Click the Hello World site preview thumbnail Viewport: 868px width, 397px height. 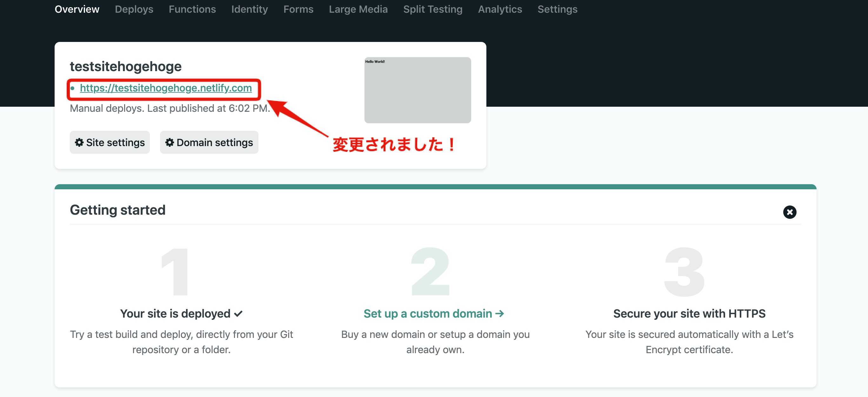[417, 90]
